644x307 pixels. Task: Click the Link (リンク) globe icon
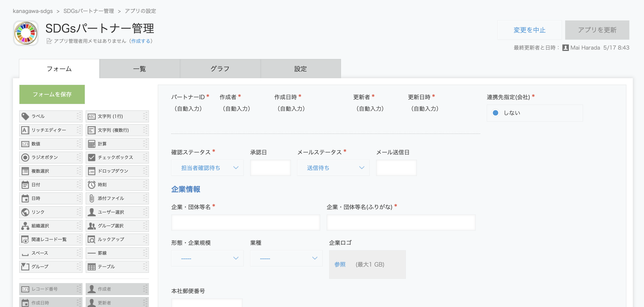point(25,212)
